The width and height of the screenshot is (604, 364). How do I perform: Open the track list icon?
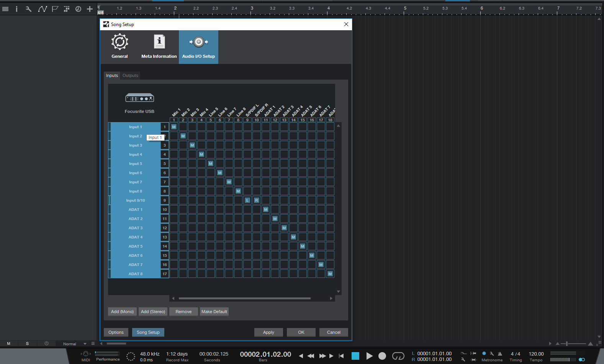[5, 9]
